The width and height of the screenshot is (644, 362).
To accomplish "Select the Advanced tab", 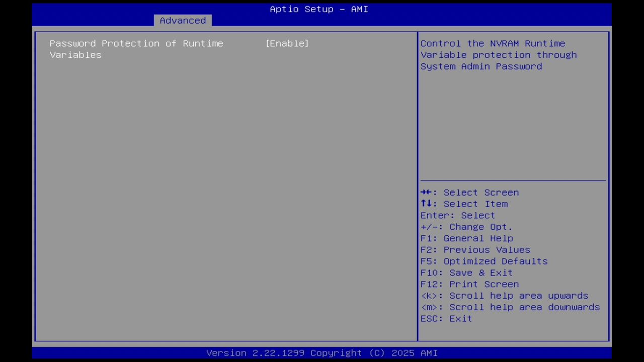I will coord(183,20).
